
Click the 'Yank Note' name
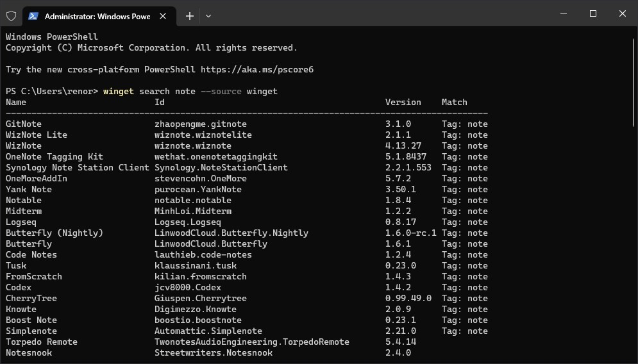tap(28, 190)
